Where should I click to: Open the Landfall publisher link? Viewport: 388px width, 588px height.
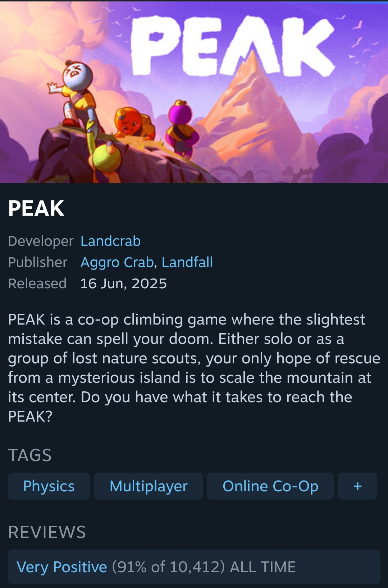coord(187,262)
